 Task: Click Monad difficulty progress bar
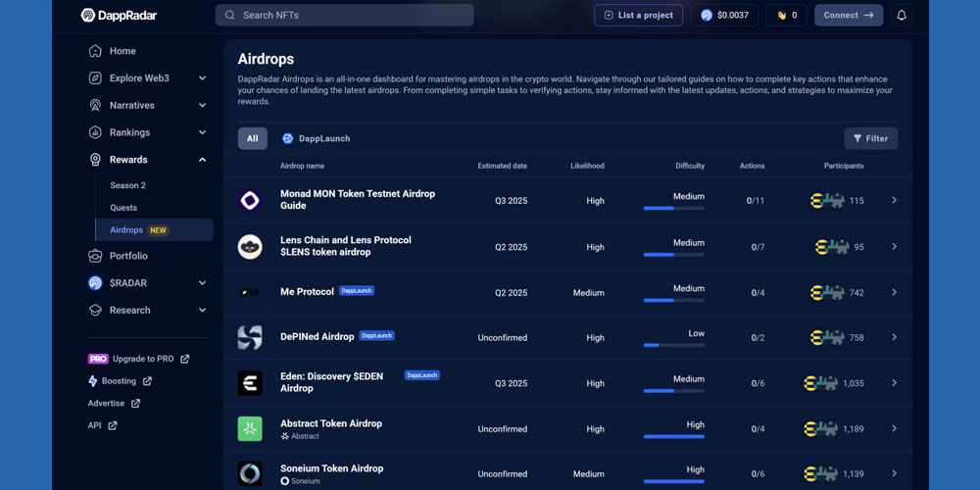coord(674,208)
